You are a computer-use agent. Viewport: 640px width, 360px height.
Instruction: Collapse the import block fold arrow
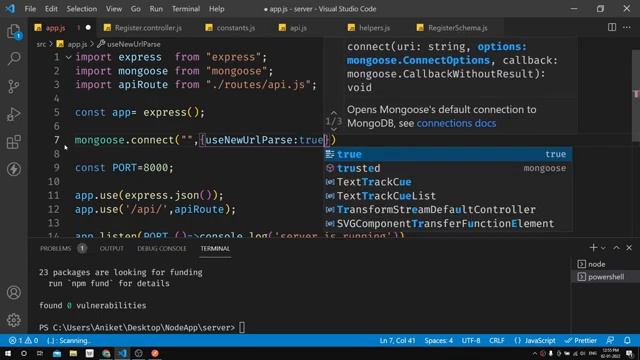pyautogui.click(x=69, y=57)
